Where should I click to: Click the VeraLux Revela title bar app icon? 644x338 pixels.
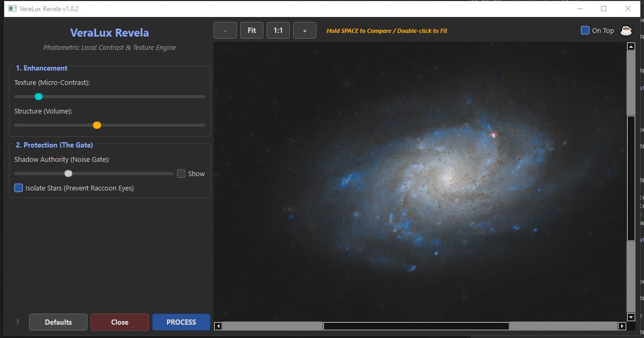12,8
